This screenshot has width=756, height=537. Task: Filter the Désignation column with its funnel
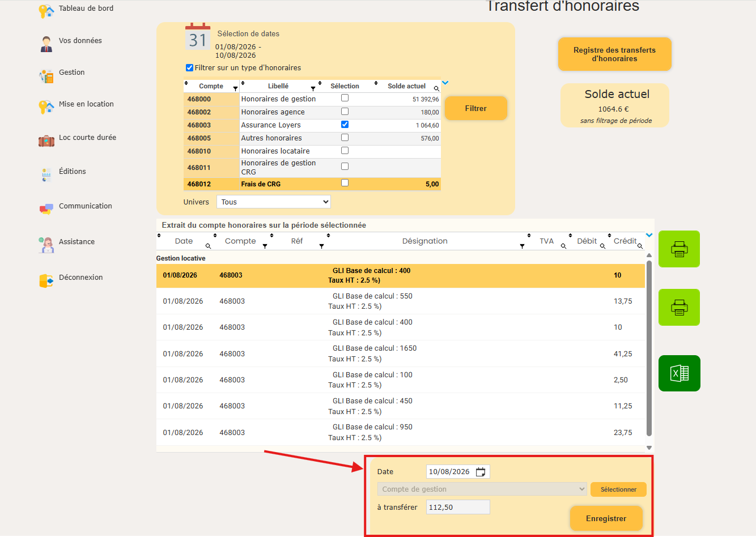[x=522, y=246]
